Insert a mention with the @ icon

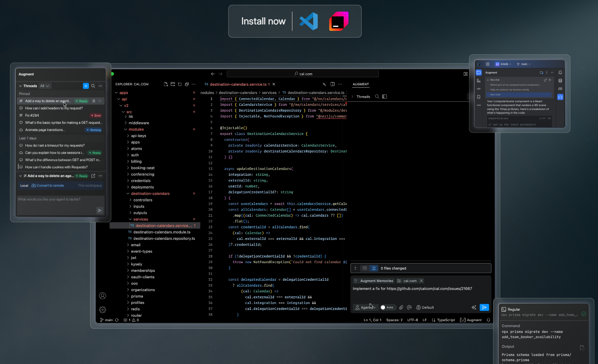click(x=409, y=308)
